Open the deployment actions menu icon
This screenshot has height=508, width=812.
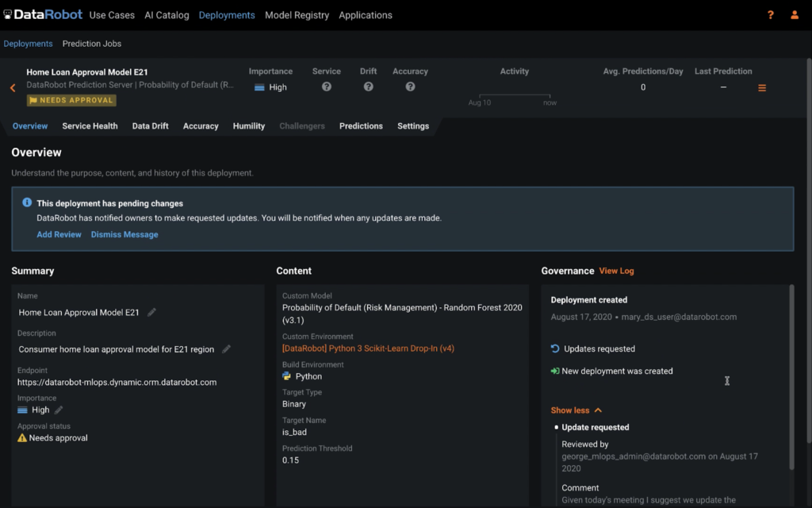pyautogui.click(x=761, y=88)
